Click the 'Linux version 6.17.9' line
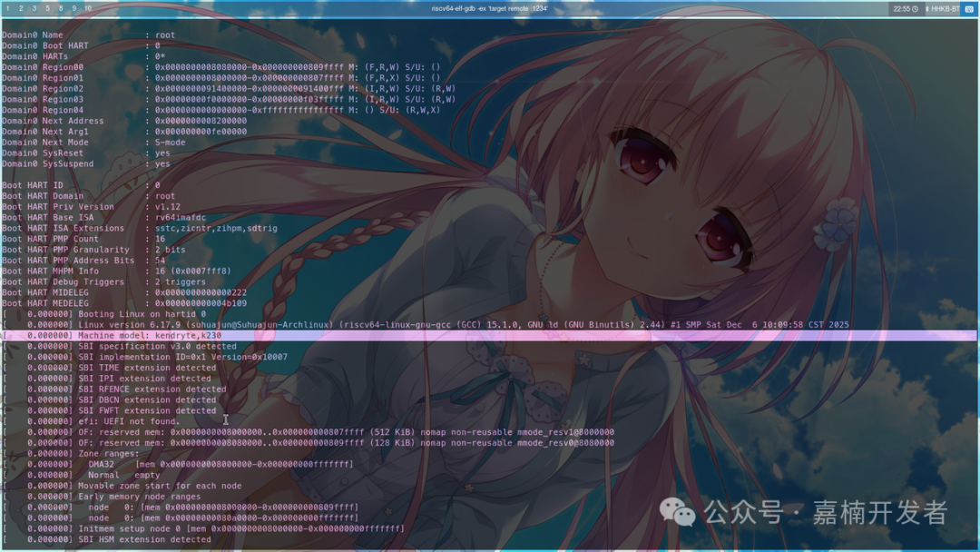Screen dimensions: 980x552 (x=425, y=325)
